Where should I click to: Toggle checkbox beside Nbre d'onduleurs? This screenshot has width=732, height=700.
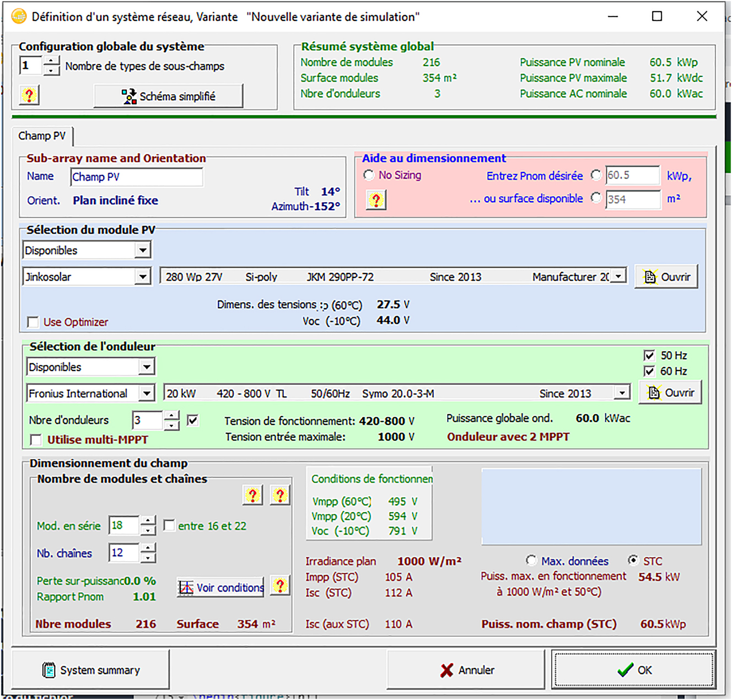(x=192, y=421)
